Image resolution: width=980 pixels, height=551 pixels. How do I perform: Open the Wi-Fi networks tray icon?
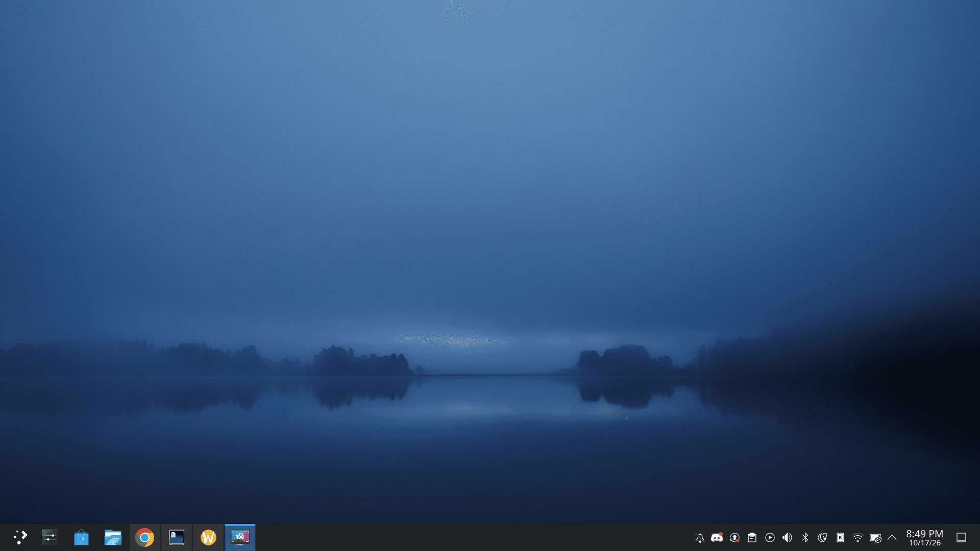tap(857, 538)
